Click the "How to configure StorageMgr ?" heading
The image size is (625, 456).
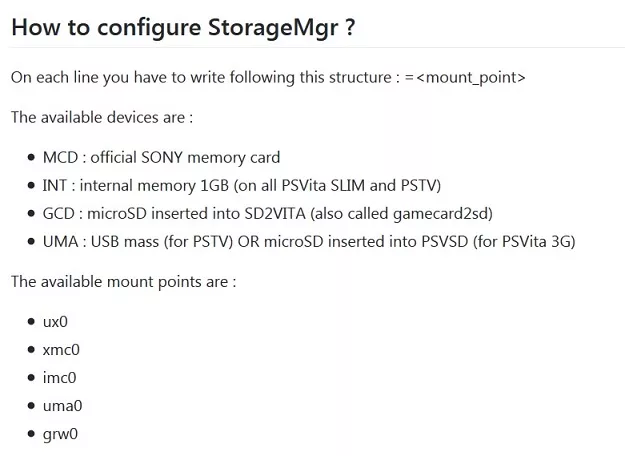[182, 27]
